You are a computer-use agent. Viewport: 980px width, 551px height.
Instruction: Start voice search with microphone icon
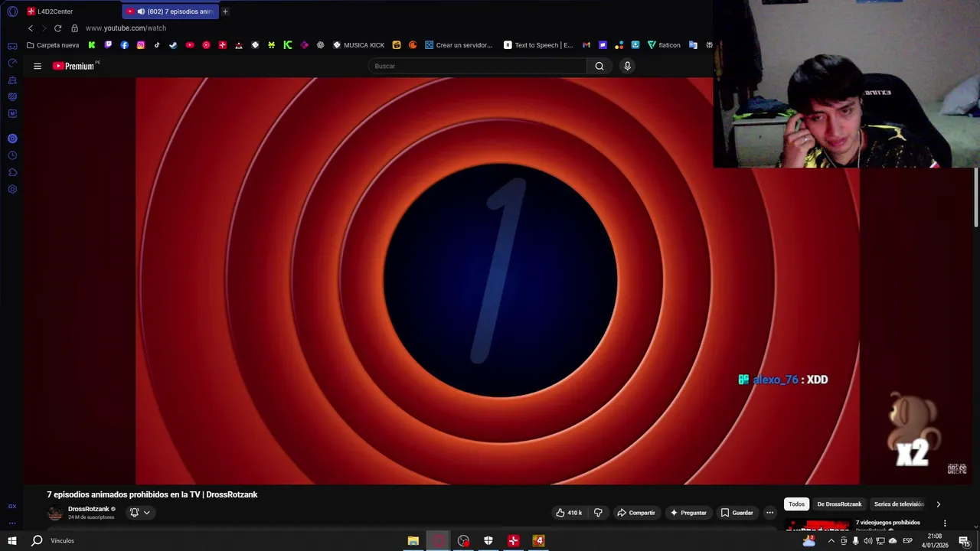point(627,66)
